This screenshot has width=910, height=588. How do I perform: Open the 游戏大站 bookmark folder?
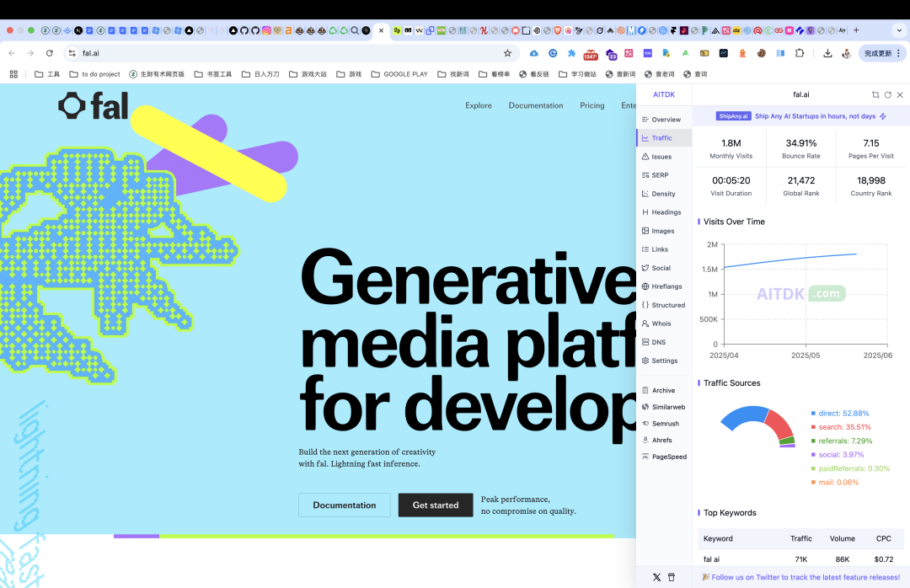(308, 74)
